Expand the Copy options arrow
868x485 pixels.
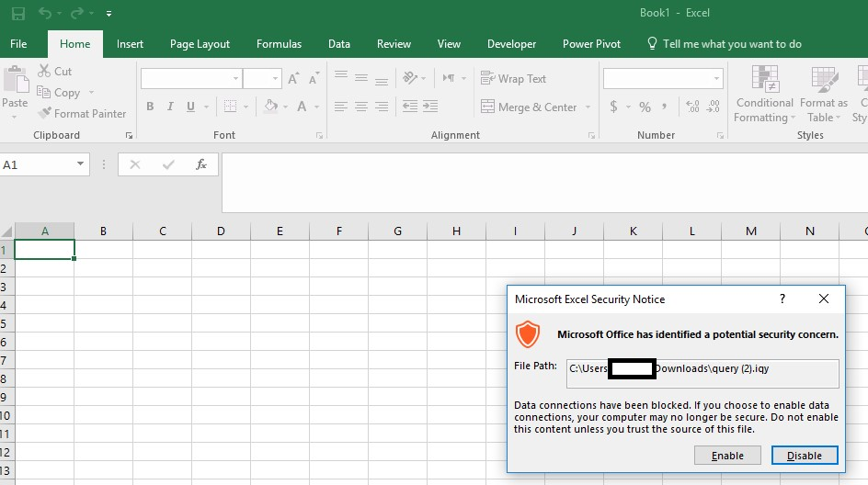(91, 93)
